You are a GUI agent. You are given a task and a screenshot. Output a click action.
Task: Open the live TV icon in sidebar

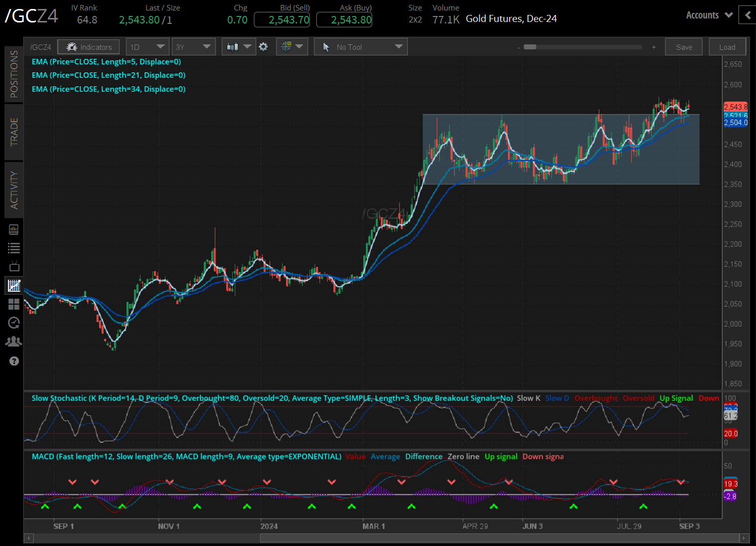pos(14,266)
